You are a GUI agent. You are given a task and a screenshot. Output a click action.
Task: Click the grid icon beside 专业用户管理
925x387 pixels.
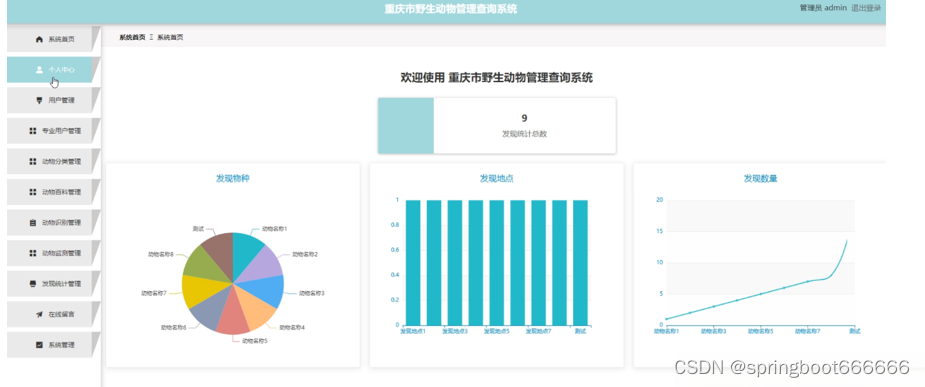click(33, 131)
